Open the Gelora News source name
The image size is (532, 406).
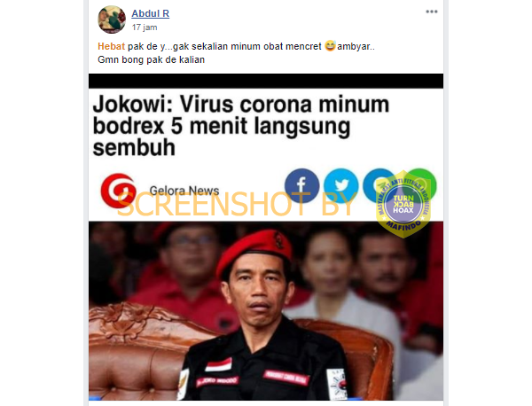click(184, 191)
